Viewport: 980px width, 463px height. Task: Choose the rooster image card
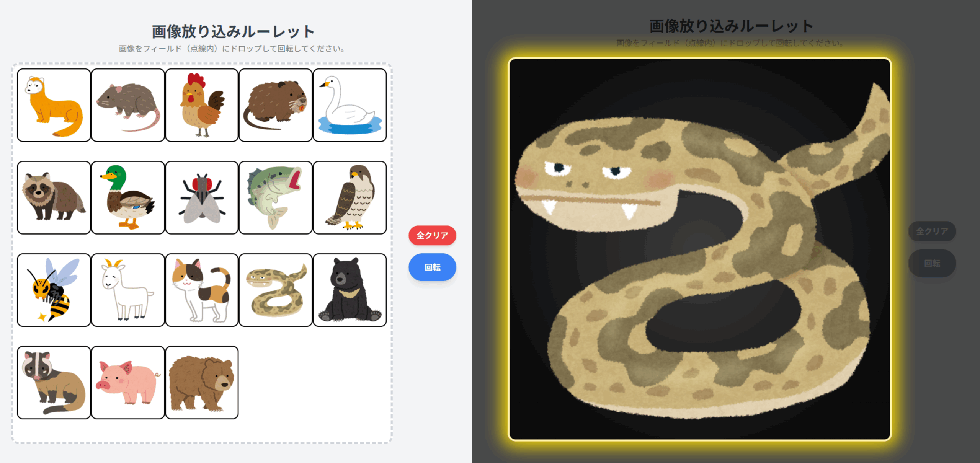(202, 105)
